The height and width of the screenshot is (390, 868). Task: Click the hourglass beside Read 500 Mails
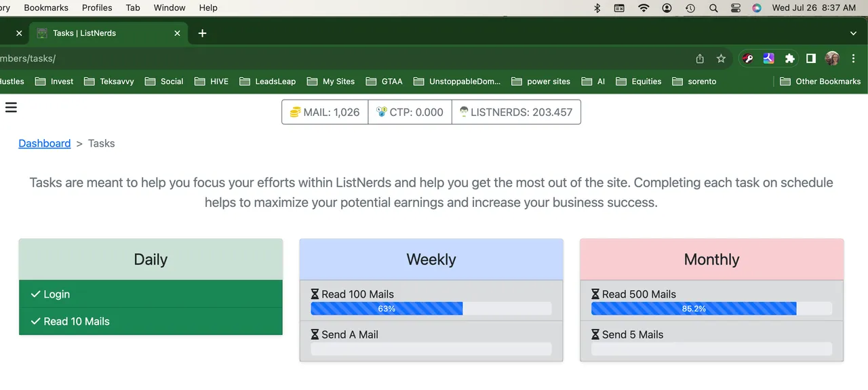click(x=595, y=294)
